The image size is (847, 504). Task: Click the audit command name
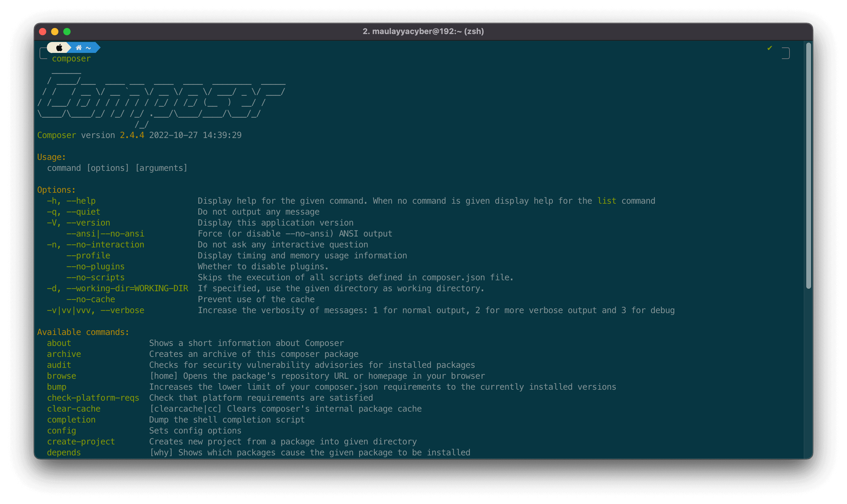59,365
